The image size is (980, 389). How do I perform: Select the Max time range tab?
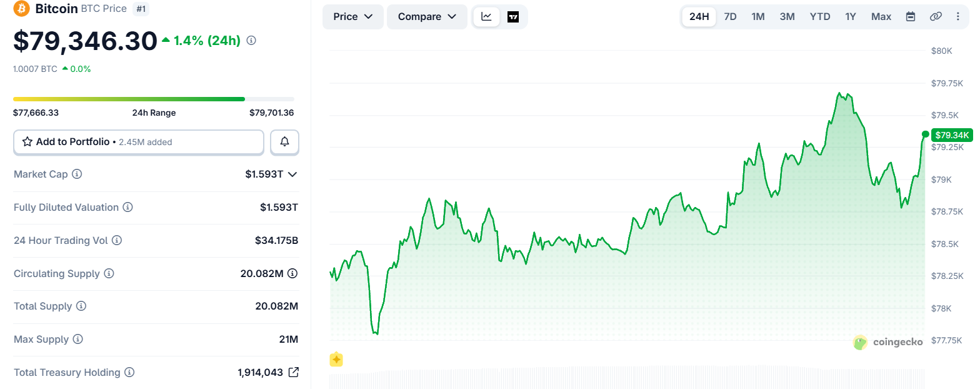881,17
